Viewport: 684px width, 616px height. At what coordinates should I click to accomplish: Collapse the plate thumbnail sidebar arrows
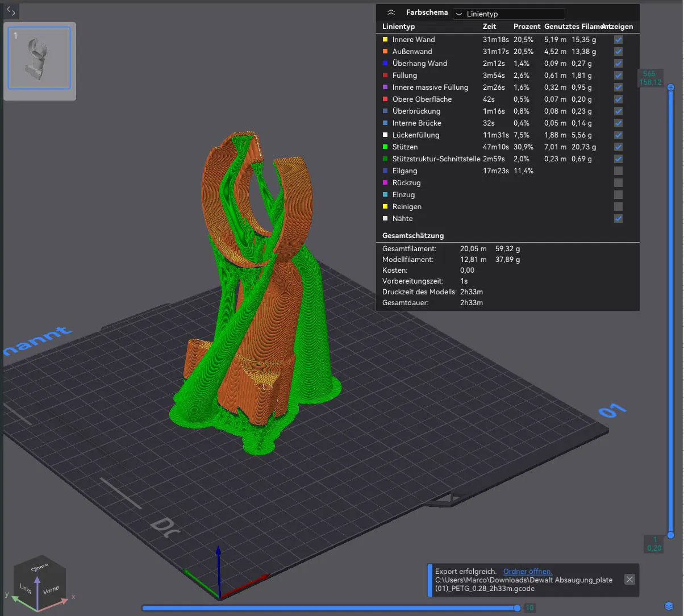(x=11, y=11)
